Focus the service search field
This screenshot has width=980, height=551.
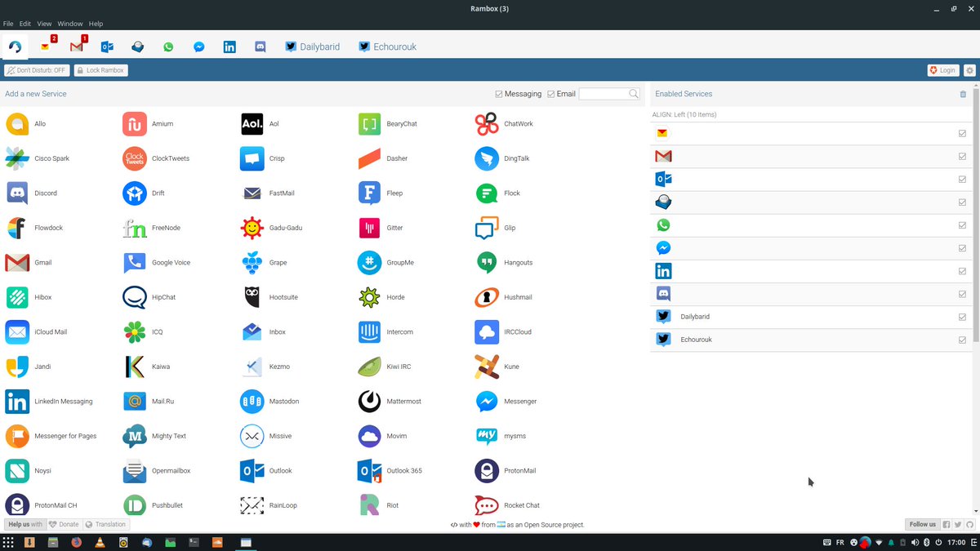[604, 94]
